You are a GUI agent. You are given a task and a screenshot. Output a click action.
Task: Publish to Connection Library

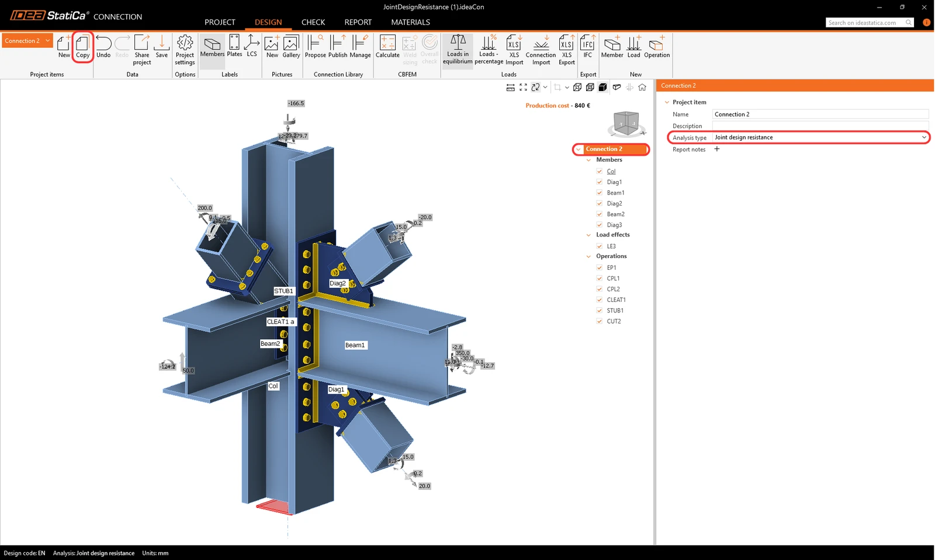pos(338,47)
